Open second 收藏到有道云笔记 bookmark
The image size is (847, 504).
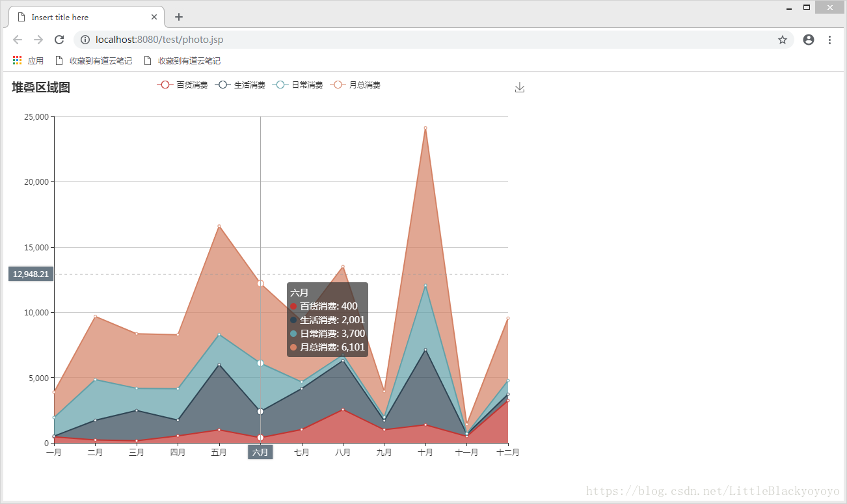[182, 60]
